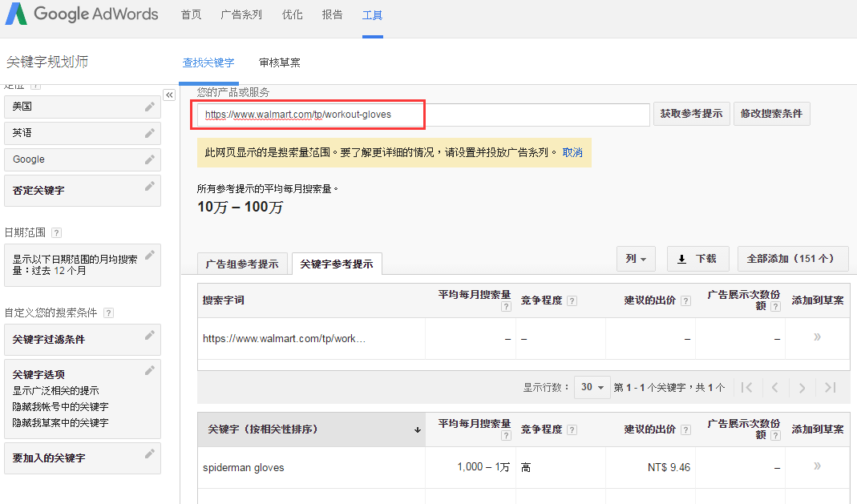The image size is (857, 504).
Task: Go to last page of results
Action: pos(831,387)
